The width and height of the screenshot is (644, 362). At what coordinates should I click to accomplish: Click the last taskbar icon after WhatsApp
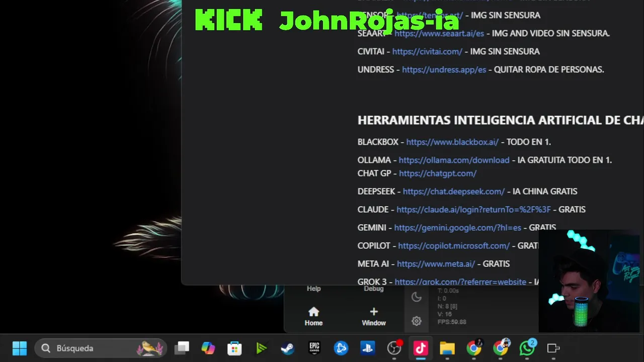[553, 348]
